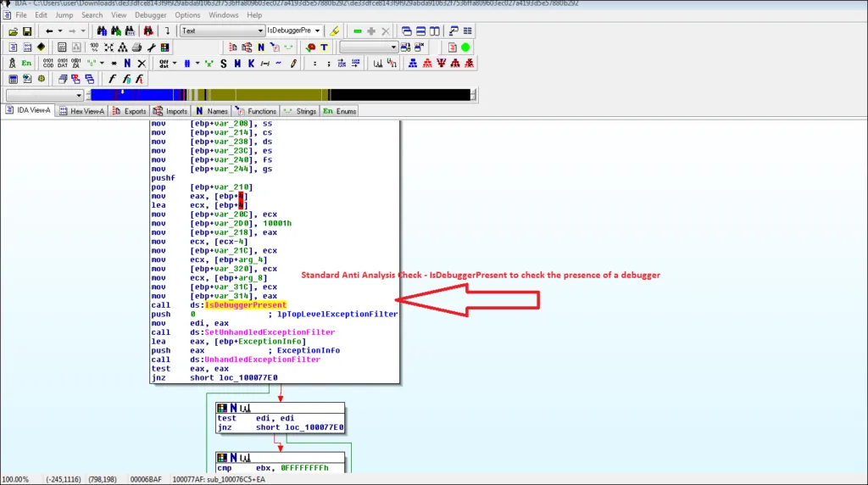The width and height of the screenshot is (868, 485).
Task: Click the yellow T toolbar icon
Action: (325, 47)
